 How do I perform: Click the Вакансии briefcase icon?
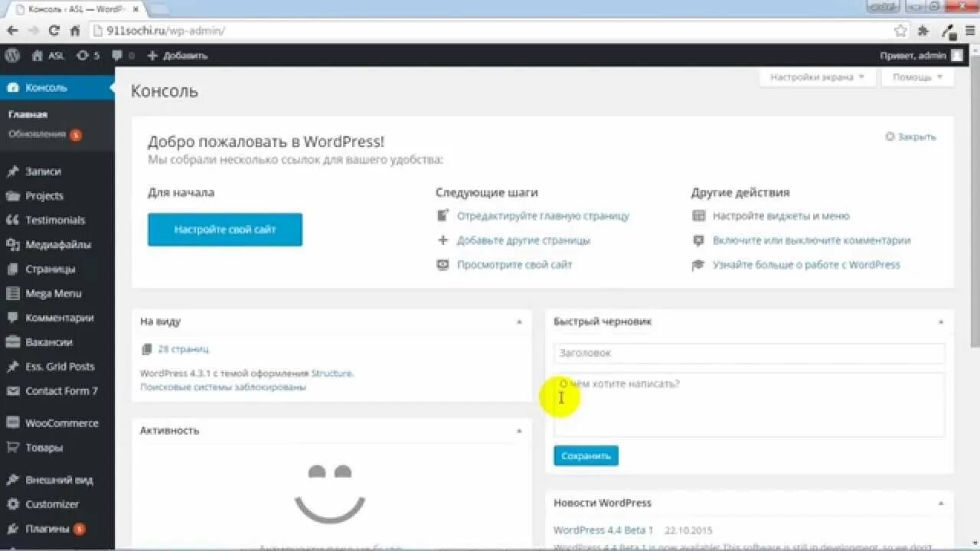point(12,342)
